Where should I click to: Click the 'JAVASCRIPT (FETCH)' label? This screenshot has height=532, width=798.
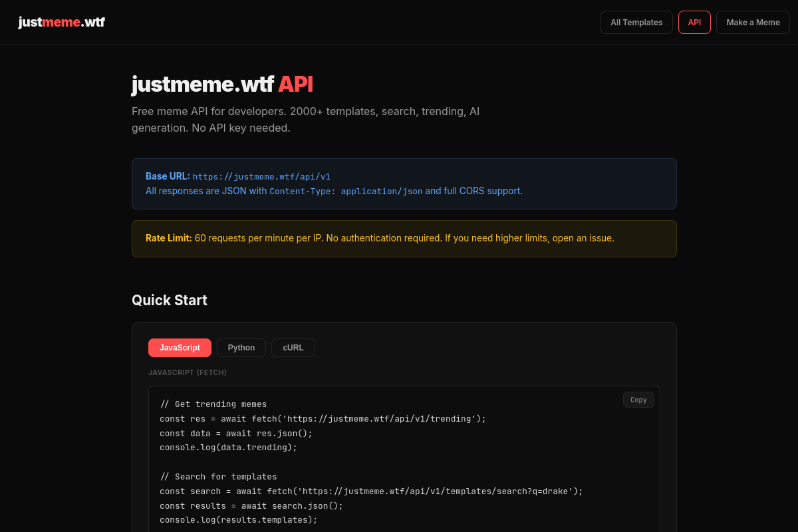(x=188, y=372)
